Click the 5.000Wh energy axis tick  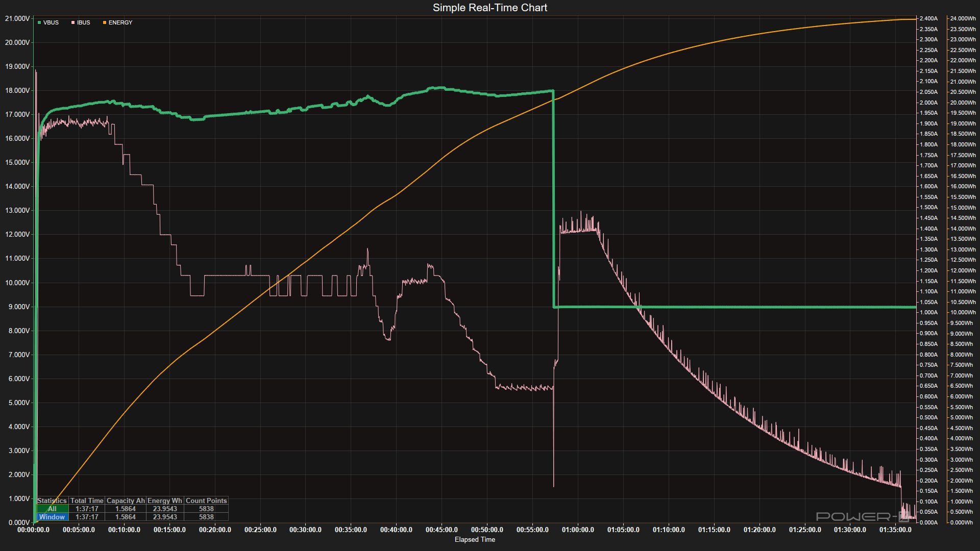click(961, 417)
